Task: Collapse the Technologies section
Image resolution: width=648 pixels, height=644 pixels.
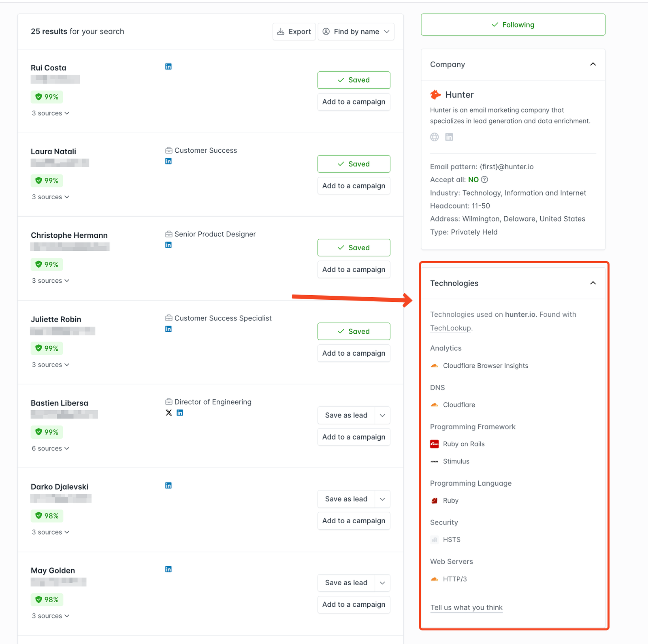Action: tap(593, 283)
